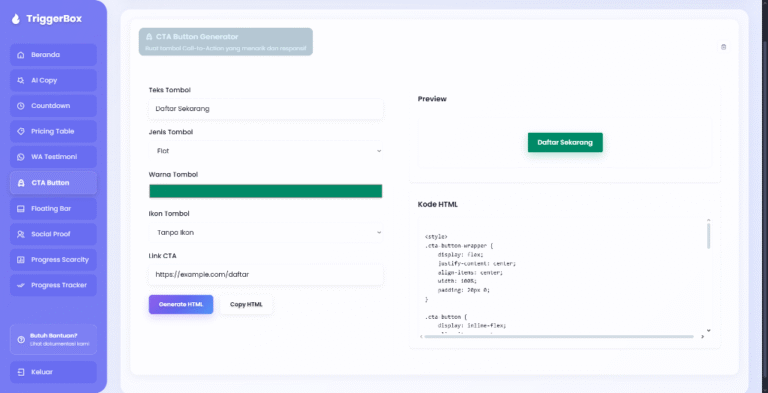This screenshot has height=393, width=768.
Task: Click the Pricing Table tag icon
Action: tap(21, 131)
